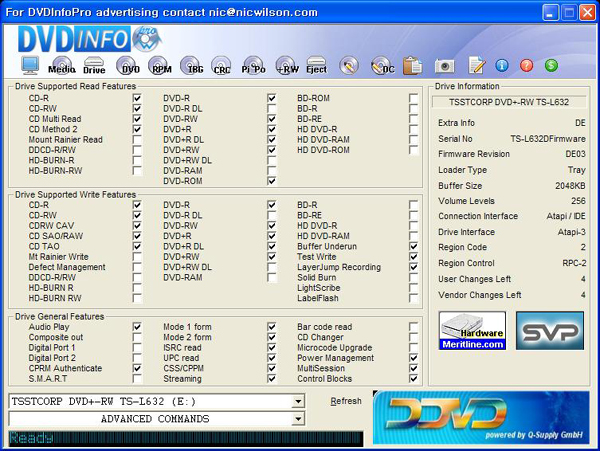
Task: Click the blue info icon
Action: point(502,65)
